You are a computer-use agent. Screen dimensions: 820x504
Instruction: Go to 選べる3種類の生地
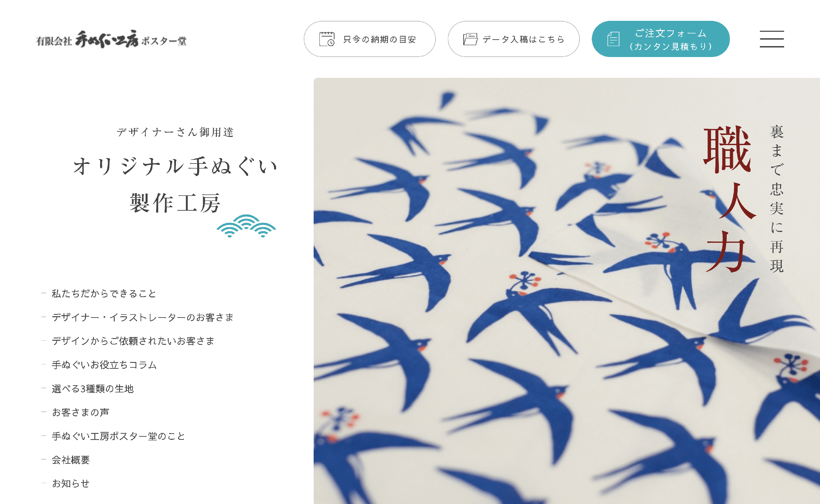[93, 389]
